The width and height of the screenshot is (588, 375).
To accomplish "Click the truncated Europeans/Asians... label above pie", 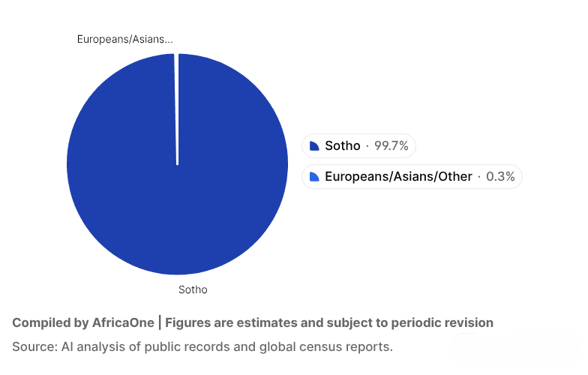I will (125, 39).
